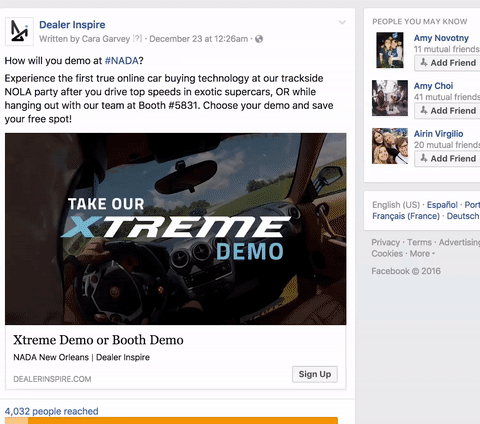Open the Cookies footer link
Viewport: 480px width, 424px height.
click(x=387, y=254)
